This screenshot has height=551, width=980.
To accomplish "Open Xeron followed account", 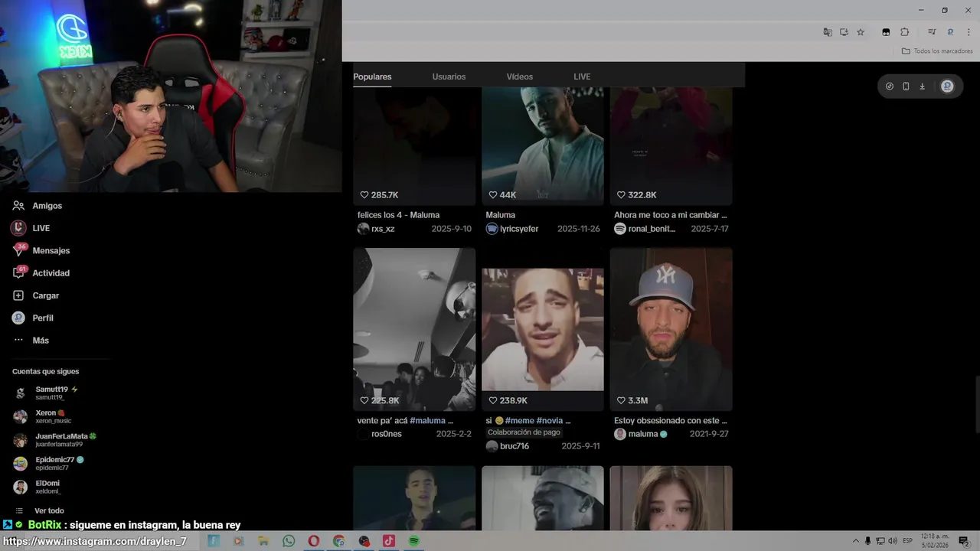I will tap(43, 416).
